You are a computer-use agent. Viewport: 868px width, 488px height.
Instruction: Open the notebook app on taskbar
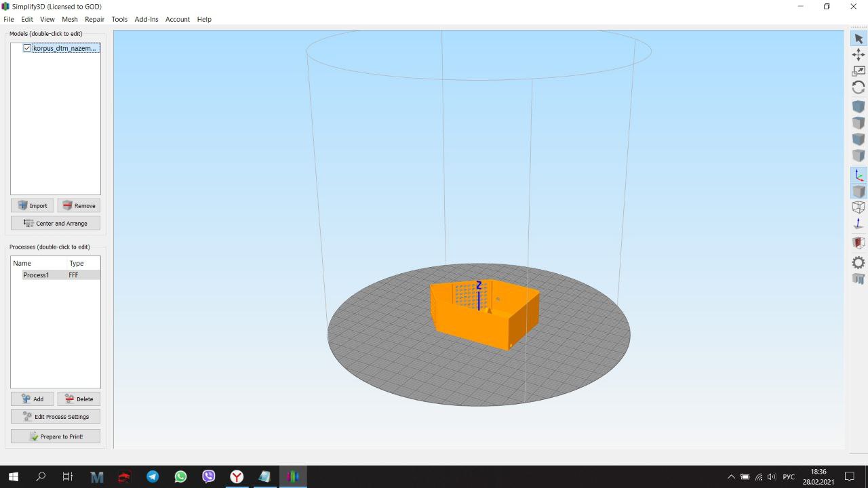coord(264,476)
